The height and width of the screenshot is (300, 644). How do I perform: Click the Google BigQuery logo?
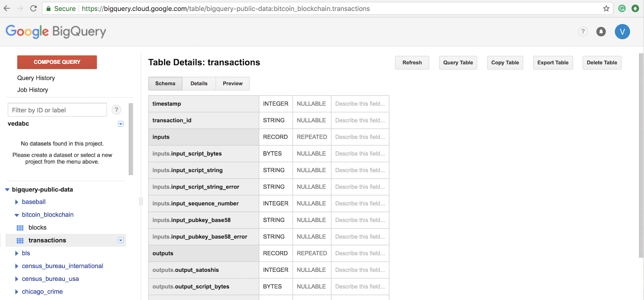click(x=56, y=31)
